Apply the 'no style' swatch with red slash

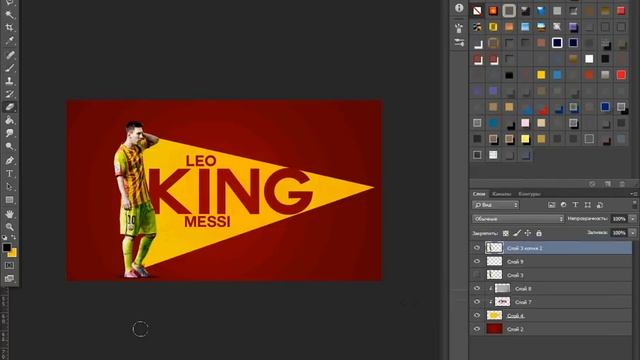tap(477, 11)
